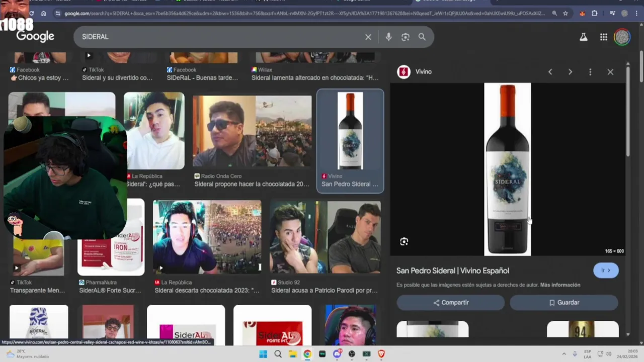
Task: Bookmark this page with star icon
Action: click(x=566, y=14)
